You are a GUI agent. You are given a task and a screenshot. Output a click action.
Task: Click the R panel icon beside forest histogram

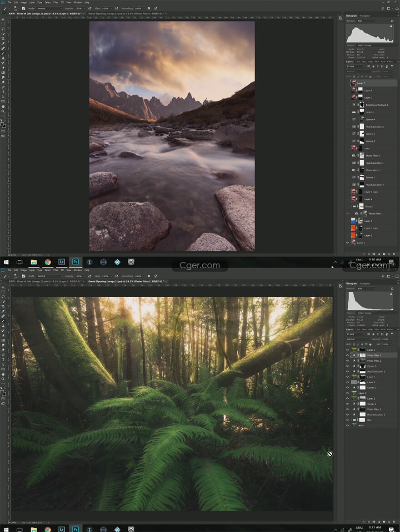coord(340,286)
